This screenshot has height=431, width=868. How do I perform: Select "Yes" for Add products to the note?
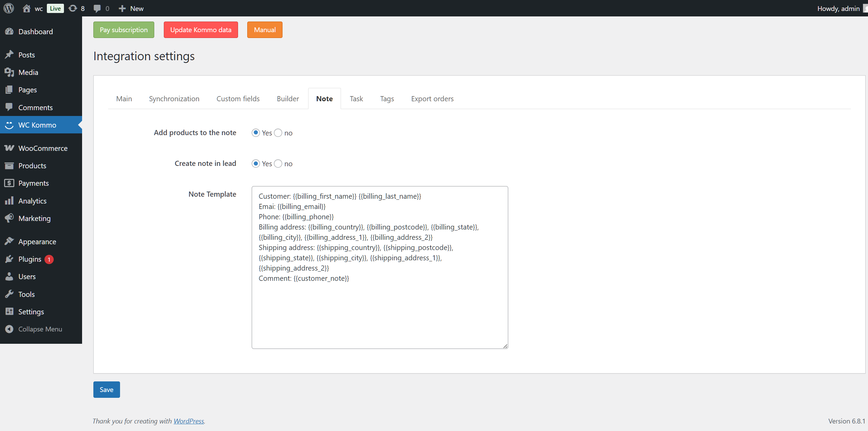click(256, 133)
